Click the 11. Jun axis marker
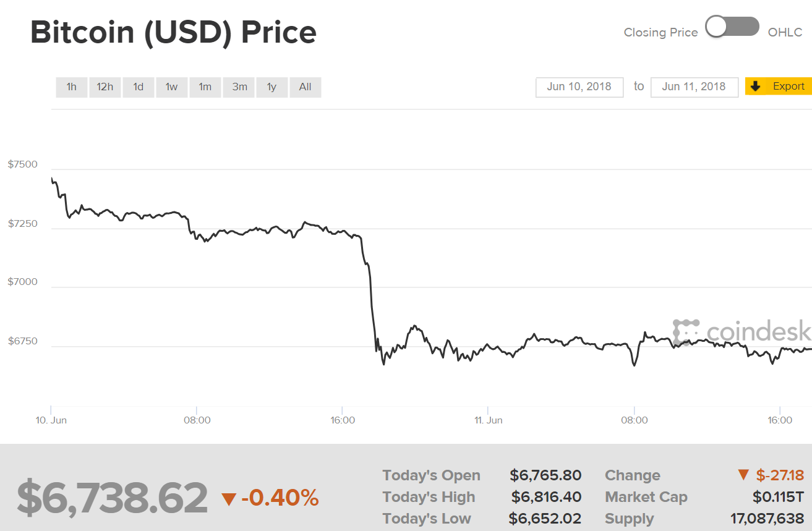 tap(489, 420)
